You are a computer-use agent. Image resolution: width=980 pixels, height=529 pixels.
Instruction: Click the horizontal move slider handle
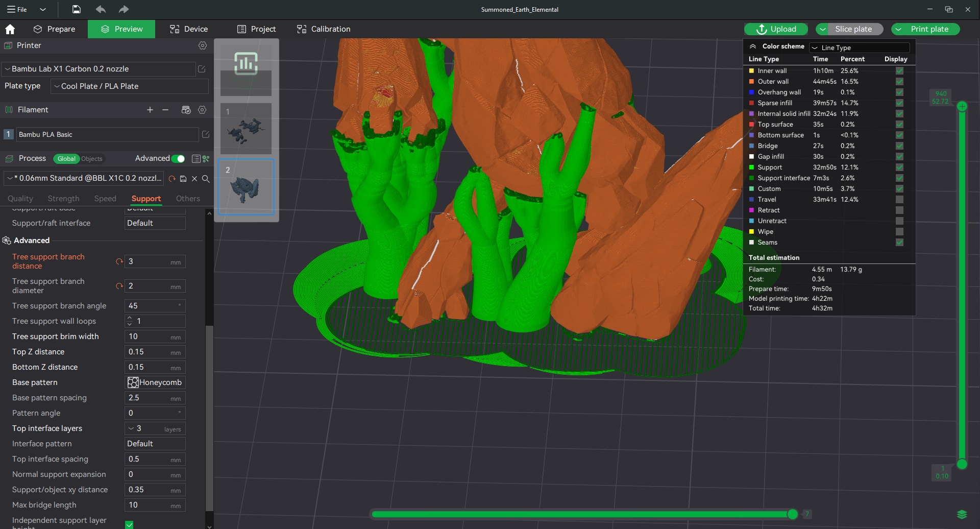tap(793, 514)
